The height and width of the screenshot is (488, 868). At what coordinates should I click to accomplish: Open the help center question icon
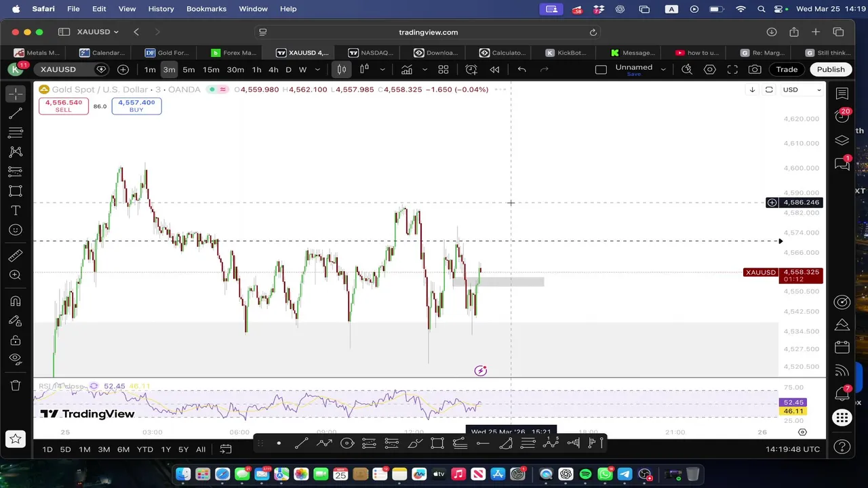[x=842, y=446]
